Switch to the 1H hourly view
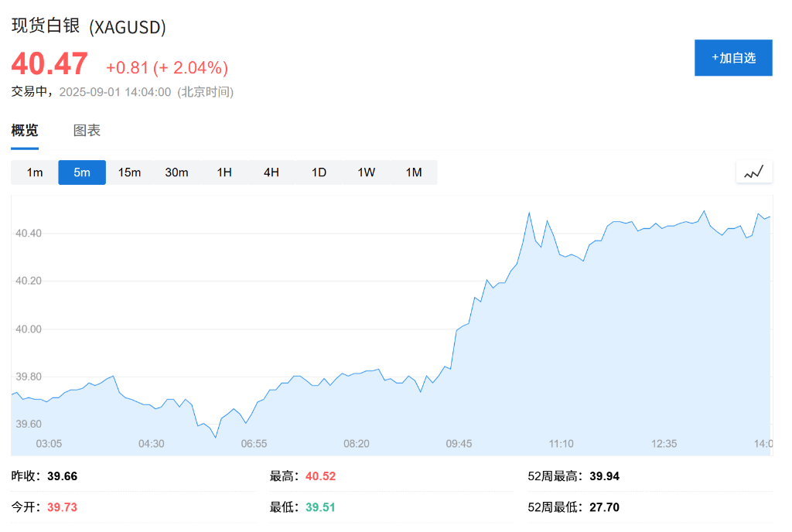This screenshot has height=532, width=792. [x=224, y=172]
